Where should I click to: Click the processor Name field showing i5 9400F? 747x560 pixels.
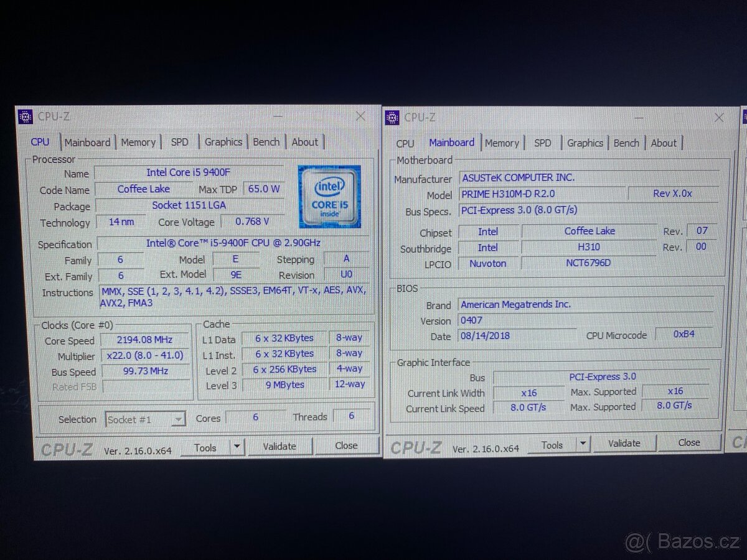(188, 172)
